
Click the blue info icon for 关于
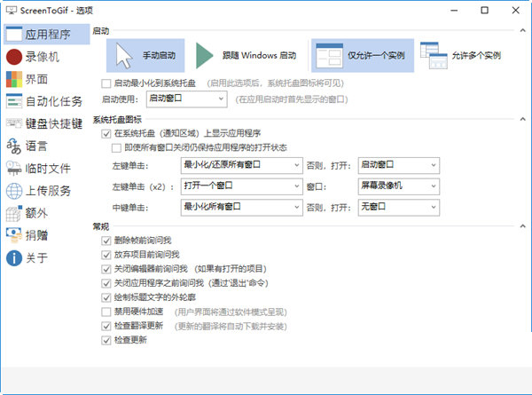(14, 257)
